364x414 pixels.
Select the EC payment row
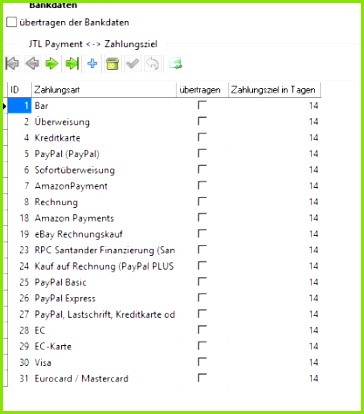pyautogui.click(x=164, y=330)
